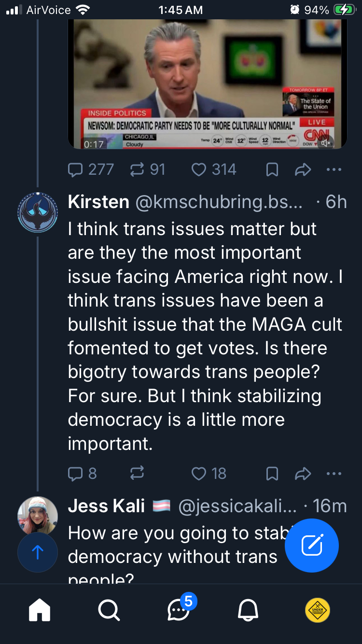Bookmark Kirsten's post
362x644 pixels.
point(272,474)
